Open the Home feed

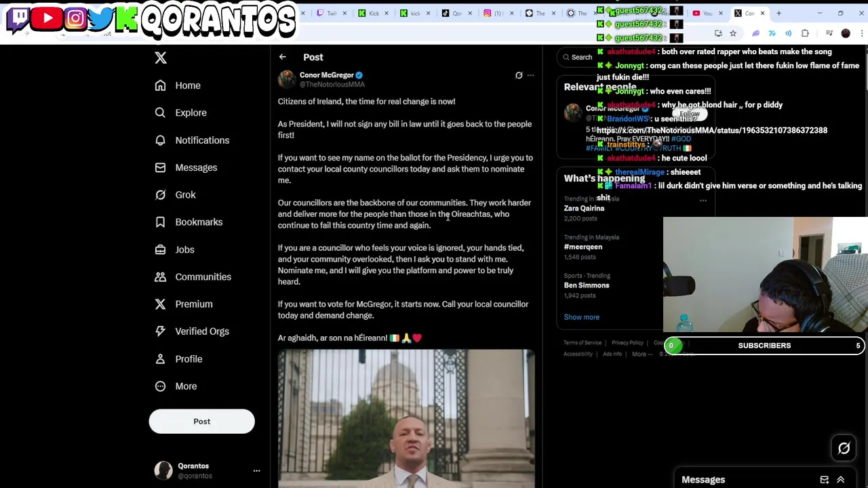click(x=178, y=85)
